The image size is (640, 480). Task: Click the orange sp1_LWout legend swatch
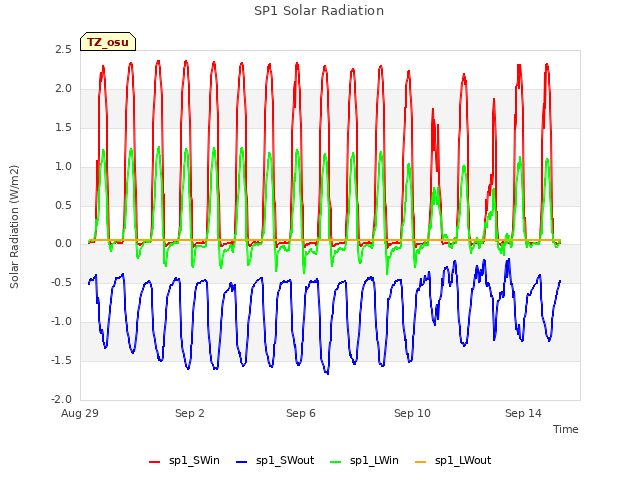click(x=420, y=462)
